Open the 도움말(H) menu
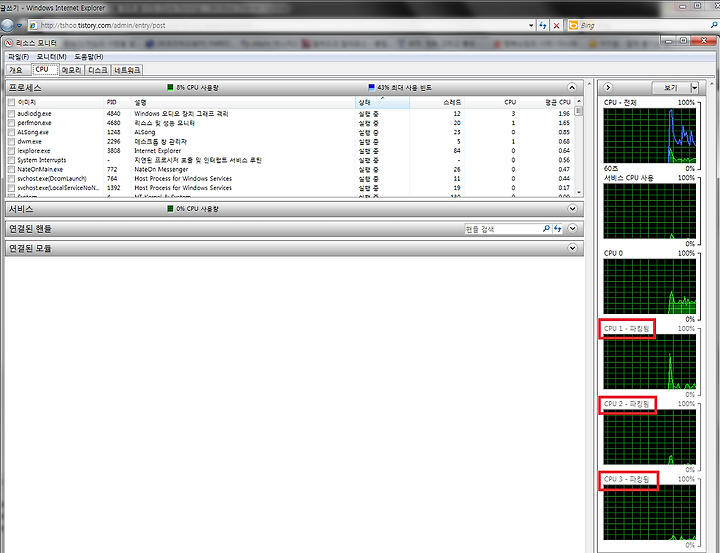Screen dimensions: 720x553 point(89,56)
